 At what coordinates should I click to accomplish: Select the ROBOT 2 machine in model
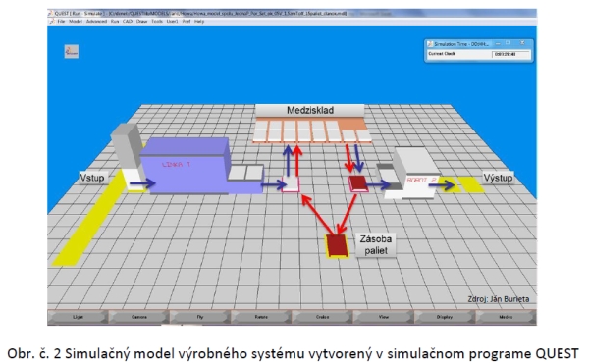[x=413, y=173]
